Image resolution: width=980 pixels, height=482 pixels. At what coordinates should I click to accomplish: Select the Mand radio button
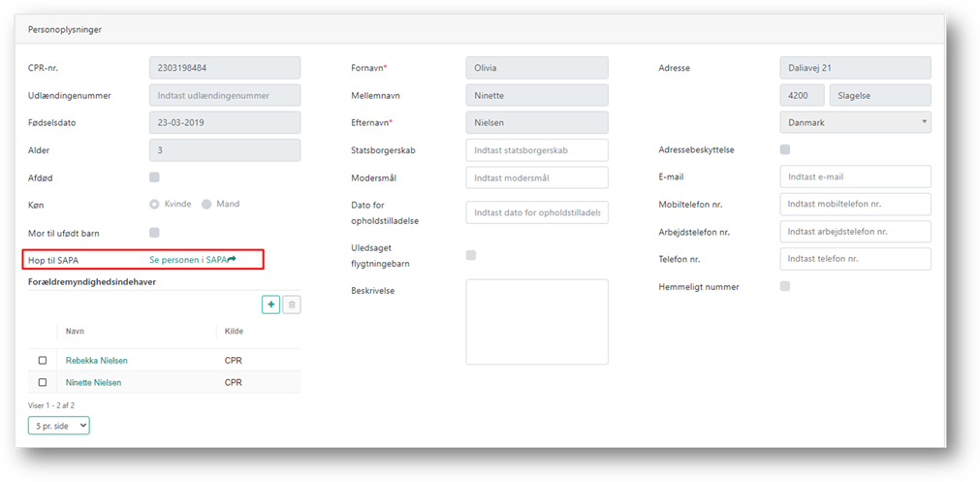point(206,205)
